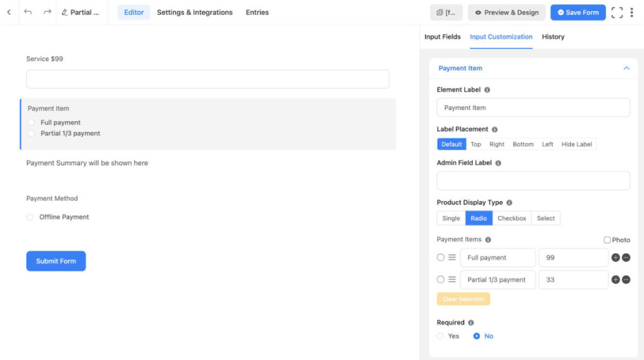Go back with the left chevron arrow
Image resolution: width=644 pixels, height=360 pixels.
coord(9,13)
